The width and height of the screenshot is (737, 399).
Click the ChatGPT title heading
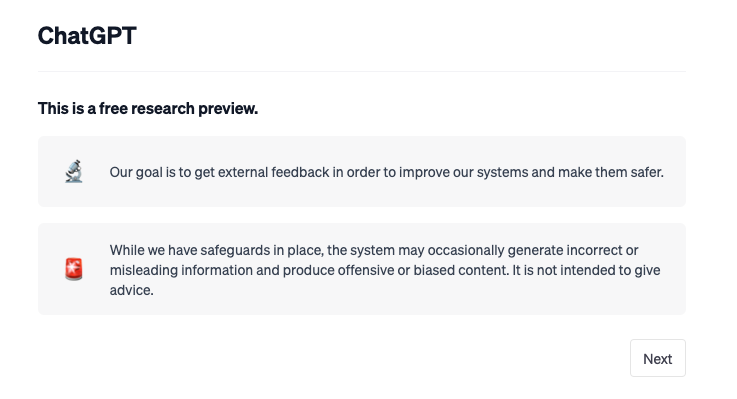[87, 36]
